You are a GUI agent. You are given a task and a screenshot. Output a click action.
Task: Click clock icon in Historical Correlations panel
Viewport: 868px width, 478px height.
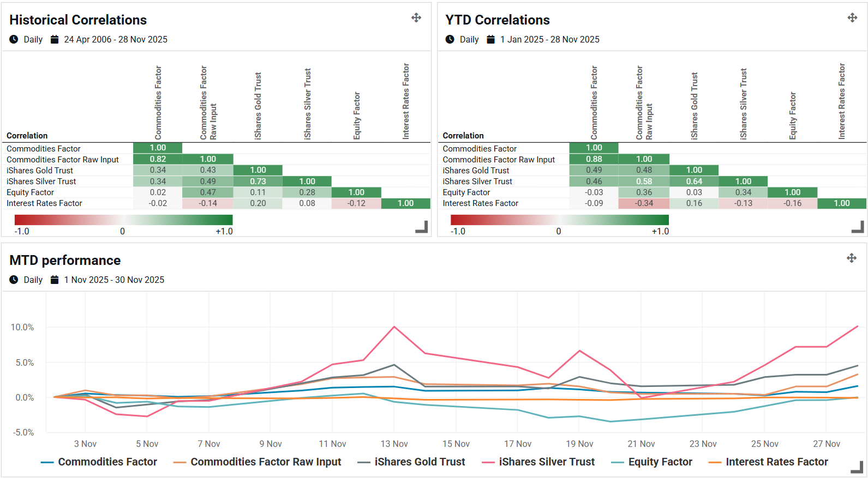[14, 39]
